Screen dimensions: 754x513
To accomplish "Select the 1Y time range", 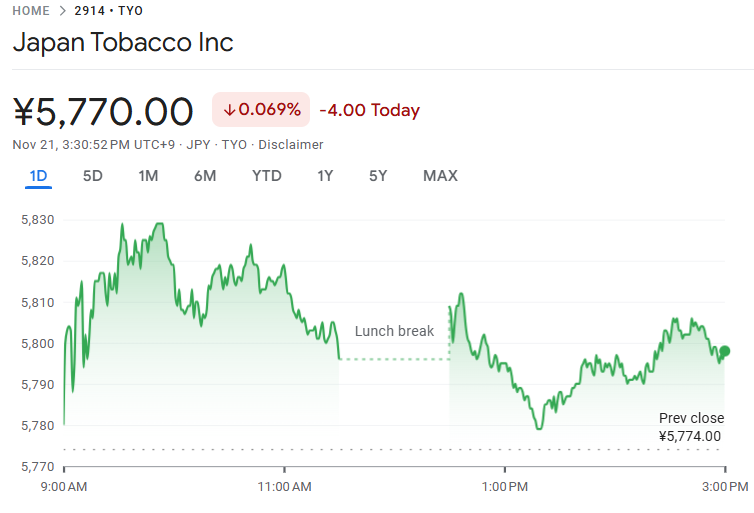I will pos(325,176).
